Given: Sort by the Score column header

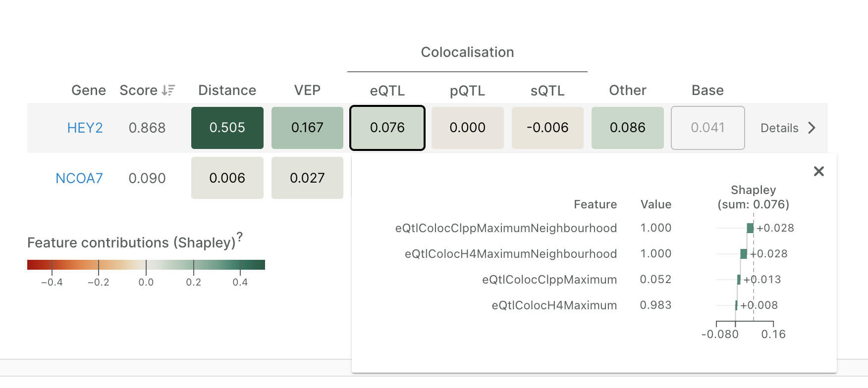Looking at the screenshot, I should click(138, 90).
